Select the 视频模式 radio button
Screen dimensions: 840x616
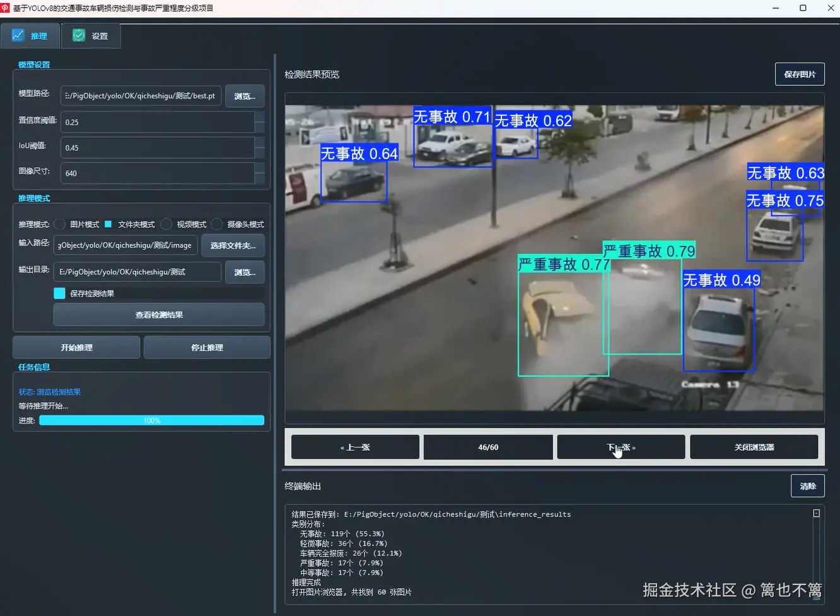pyautogui.click(x=166, y=224)
